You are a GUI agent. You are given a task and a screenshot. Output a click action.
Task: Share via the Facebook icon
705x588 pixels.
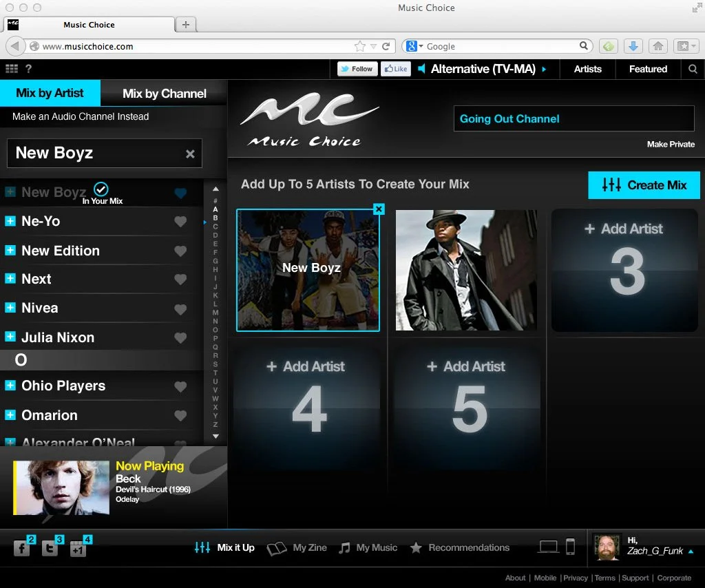21,548
